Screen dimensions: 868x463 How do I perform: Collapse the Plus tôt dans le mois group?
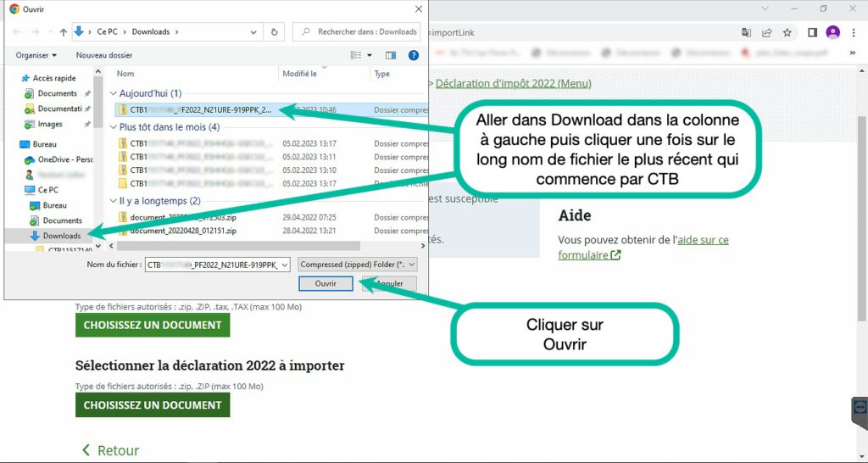coord(114,127)
